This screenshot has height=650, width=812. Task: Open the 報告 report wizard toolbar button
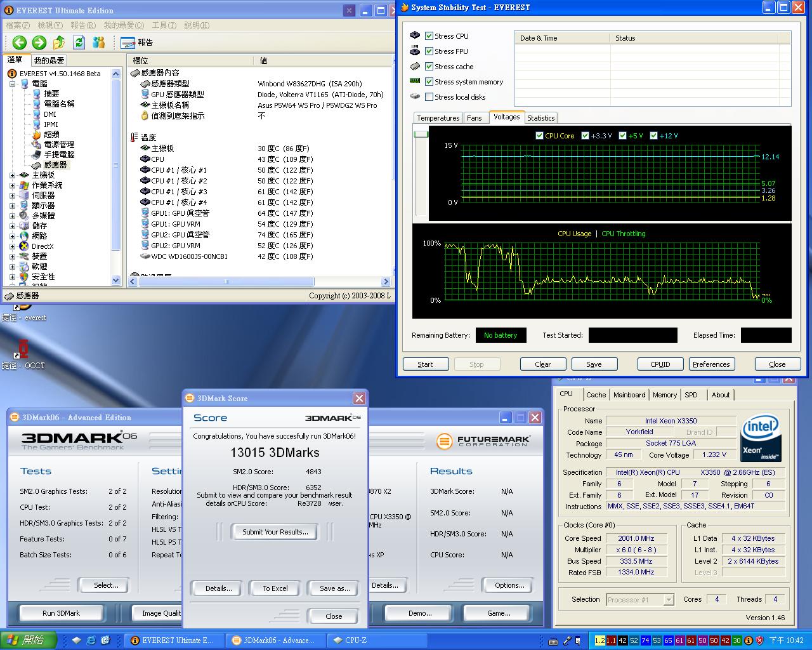pos(137,43)
